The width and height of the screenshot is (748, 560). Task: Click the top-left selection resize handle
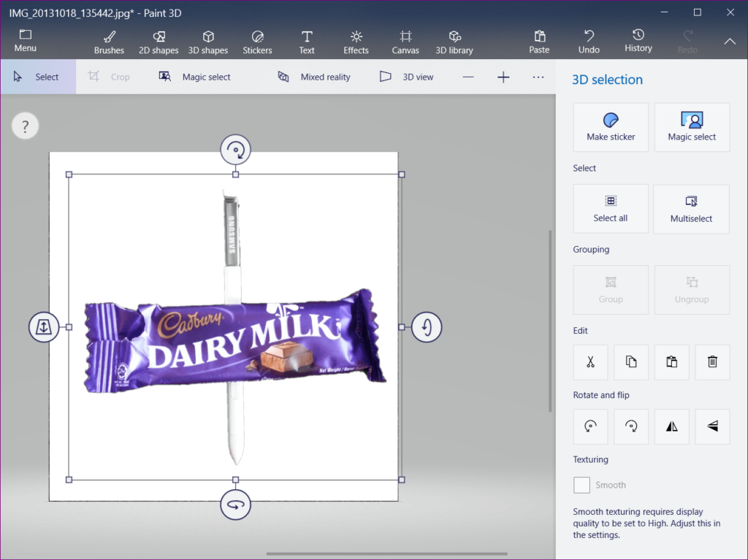[x=69, y=174]
